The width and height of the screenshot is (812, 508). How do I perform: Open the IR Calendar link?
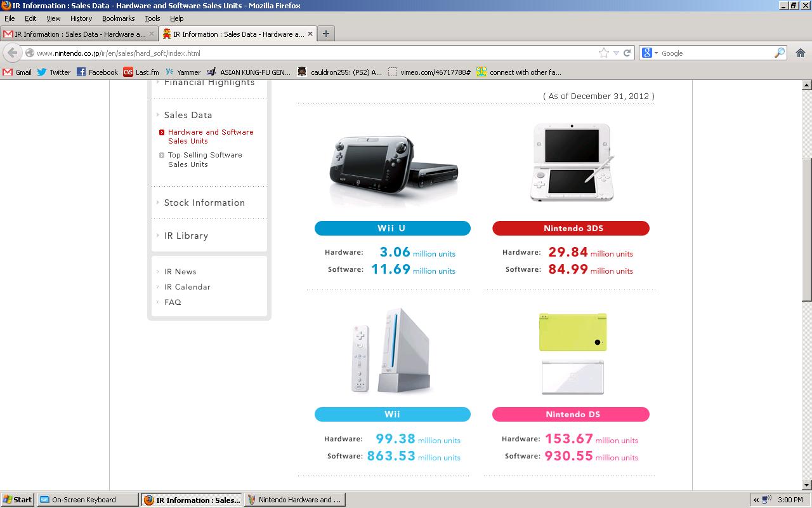tap(187, 287)
